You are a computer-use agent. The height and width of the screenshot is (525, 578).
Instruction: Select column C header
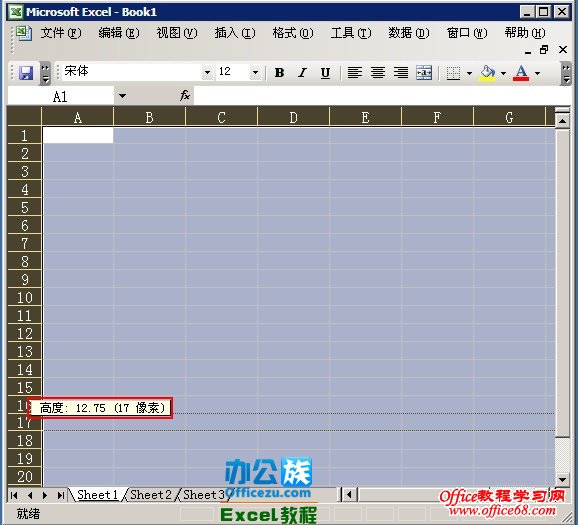pyautogui.click(x=221, y=118)
